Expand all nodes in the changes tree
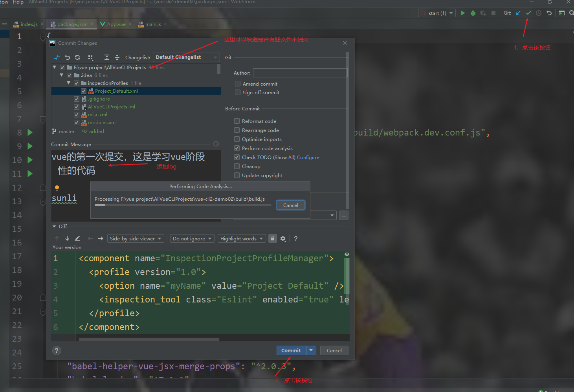574x392 pixels. (107, 57)
